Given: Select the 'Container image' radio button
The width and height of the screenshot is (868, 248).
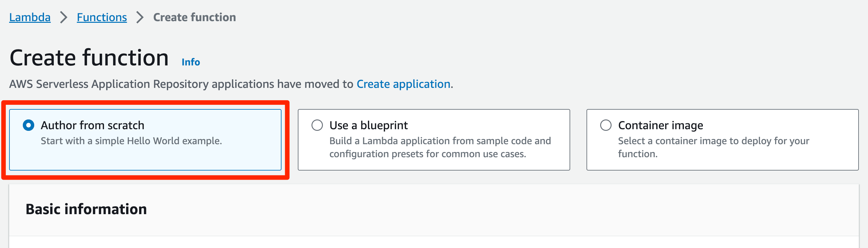Looking at the screenshot, I should [605, 126].
